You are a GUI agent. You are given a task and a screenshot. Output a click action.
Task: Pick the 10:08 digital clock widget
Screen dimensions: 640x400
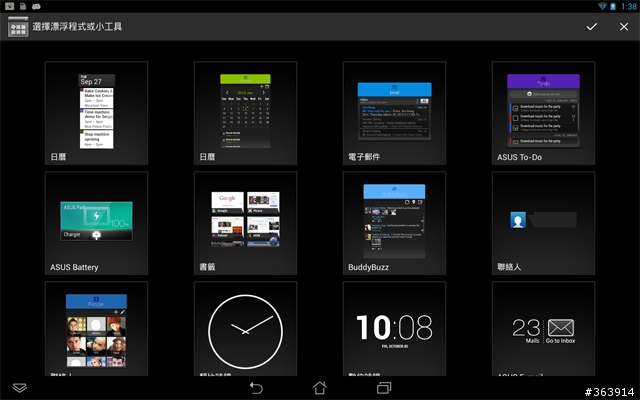point(394,329)
